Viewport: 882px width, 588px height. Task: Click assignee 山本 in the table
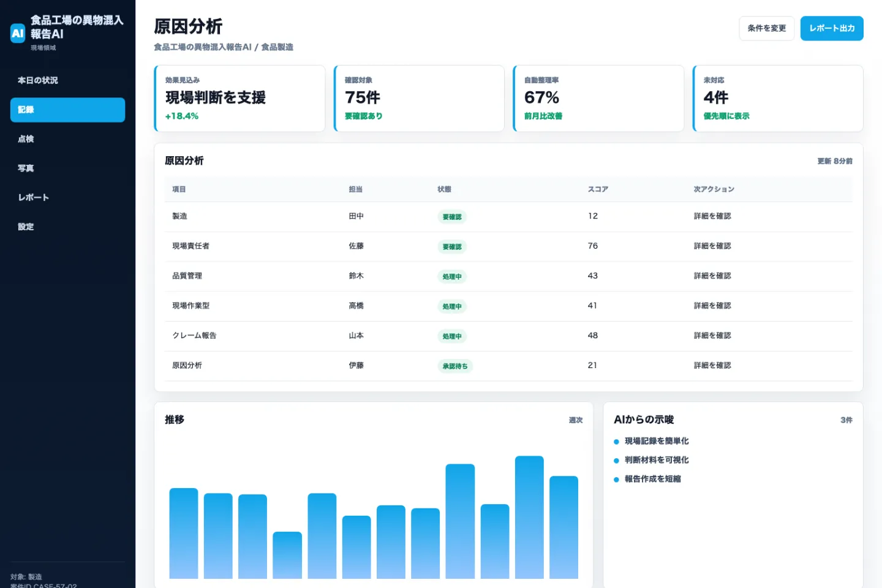tap(356, 336)
